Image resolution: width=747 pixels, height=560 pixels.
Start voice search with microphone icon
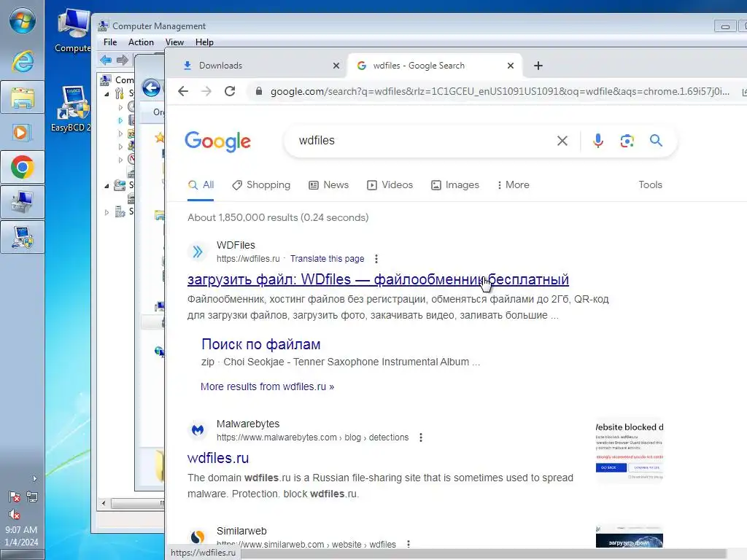click(598, 141)
